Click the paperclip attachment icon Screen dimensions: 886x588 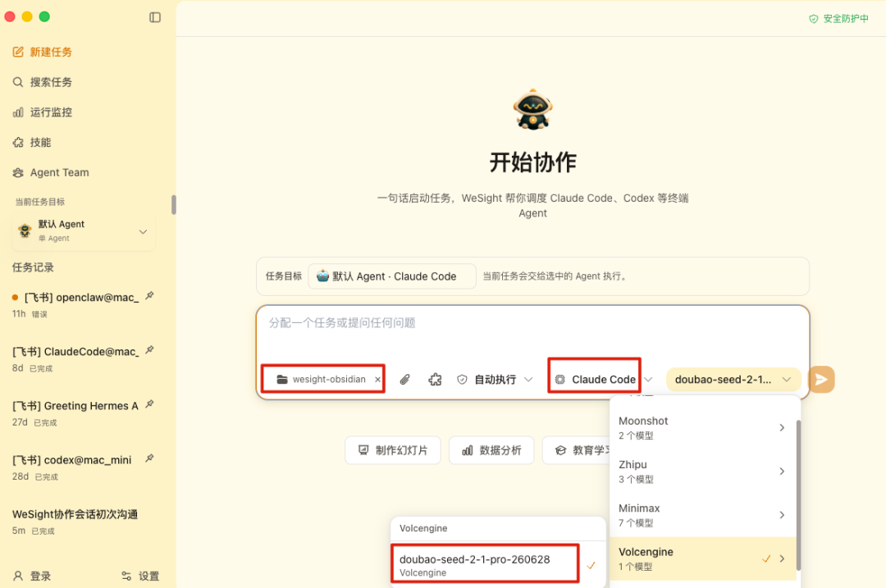pos(404,380)
